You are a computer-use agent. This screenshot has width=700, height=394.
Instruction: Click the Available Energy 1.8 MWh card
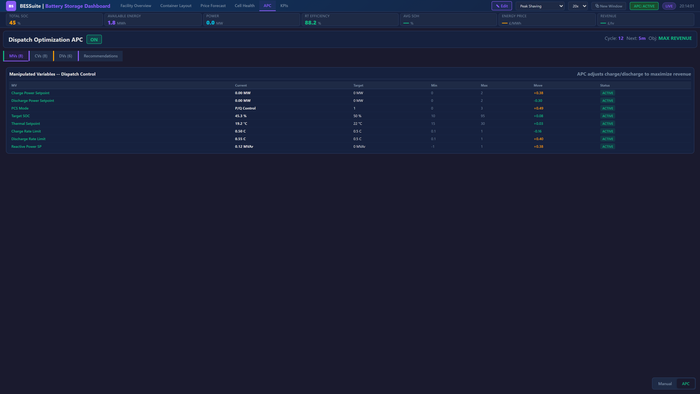(x=153, y=20)
